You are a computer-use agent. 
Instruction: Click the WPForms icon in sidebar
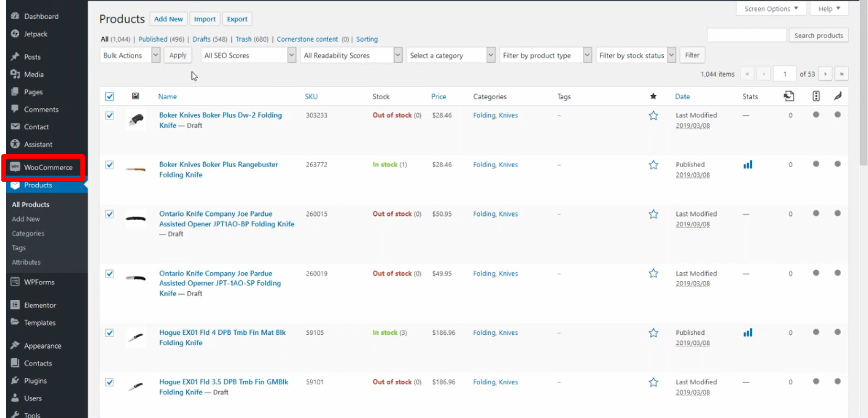(x=15, y=282)
